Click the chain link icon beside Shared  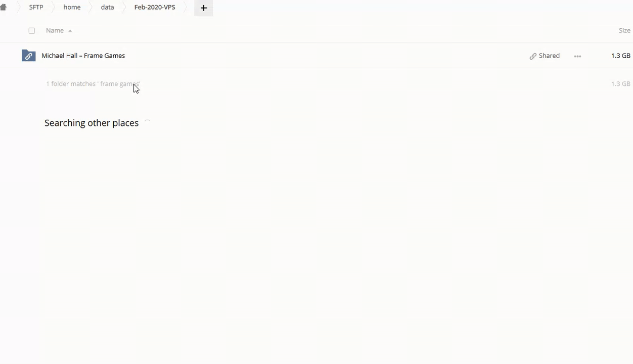[x=533, y=56]
